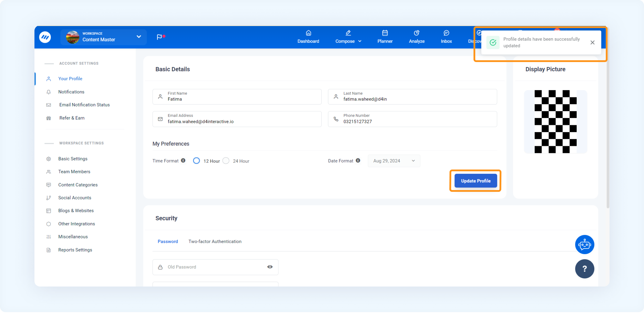The width and height of the screenshot is (644, 313).
Task: Go to Notifications settings
Action: point(71,92)
